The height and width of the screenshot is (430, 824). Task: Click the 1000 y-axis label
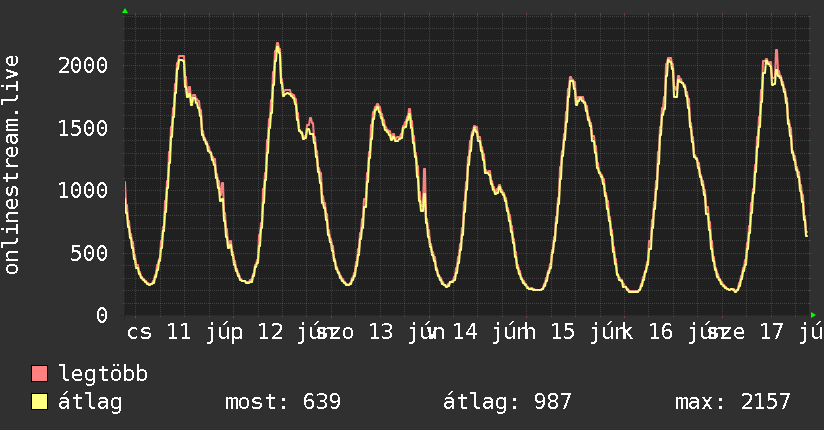click(x=83, y=190)
